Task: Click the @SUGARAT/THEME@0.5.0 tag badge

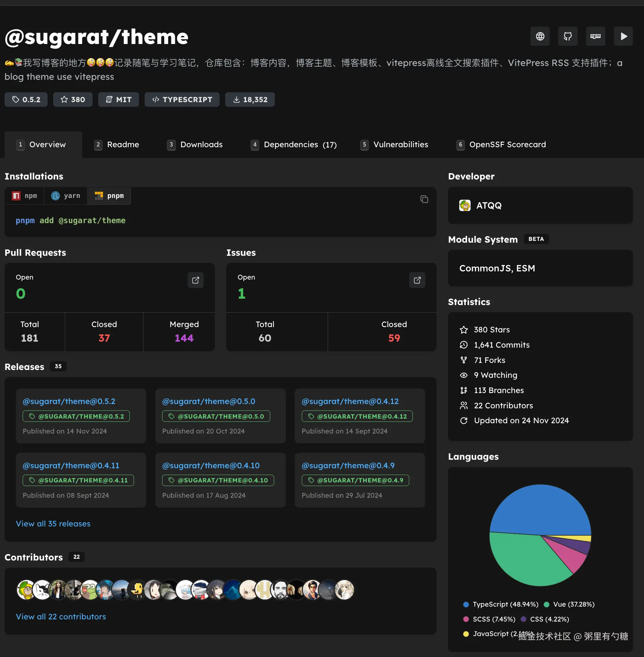Action: [216, 416]
